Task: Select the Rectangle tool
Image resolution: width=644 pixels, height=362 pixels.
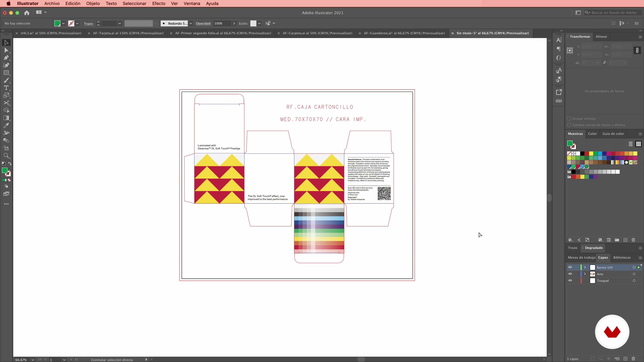Action: pyautogui.click(x=6, y=73)
